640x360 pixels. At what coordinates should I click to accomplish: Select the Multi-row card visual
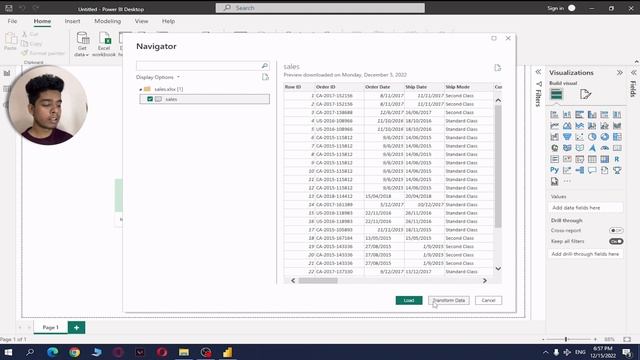coord(554,159)
